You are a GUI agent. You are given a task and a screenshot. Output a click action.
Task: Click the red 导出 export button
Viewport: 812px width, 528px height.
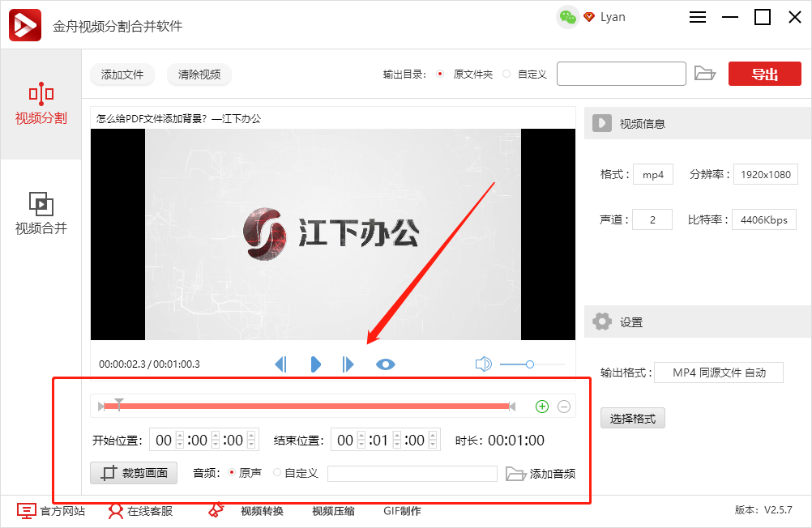coord(764,74)
